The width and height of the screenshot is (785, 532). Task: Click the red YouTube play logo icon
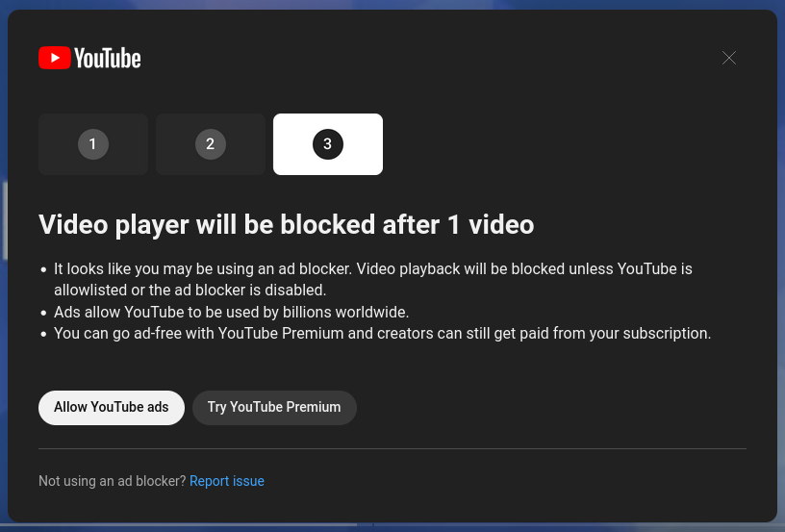pos(54,58)
